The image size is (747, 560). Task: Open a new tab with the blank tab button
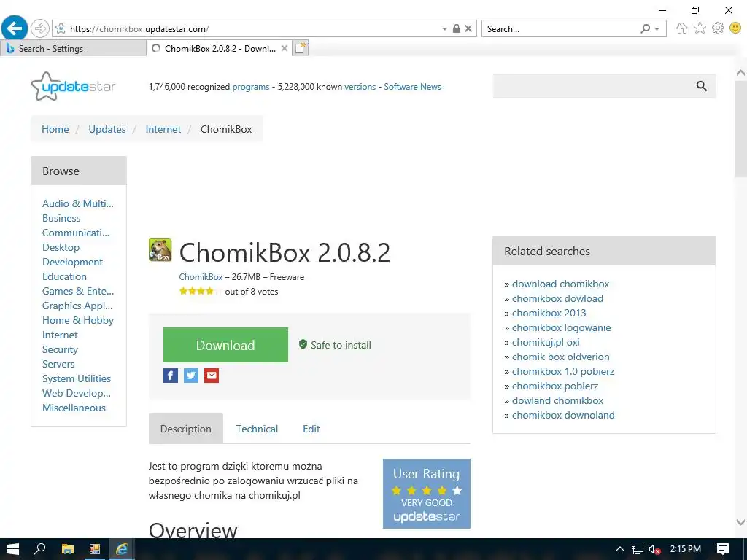click(300, 48)
